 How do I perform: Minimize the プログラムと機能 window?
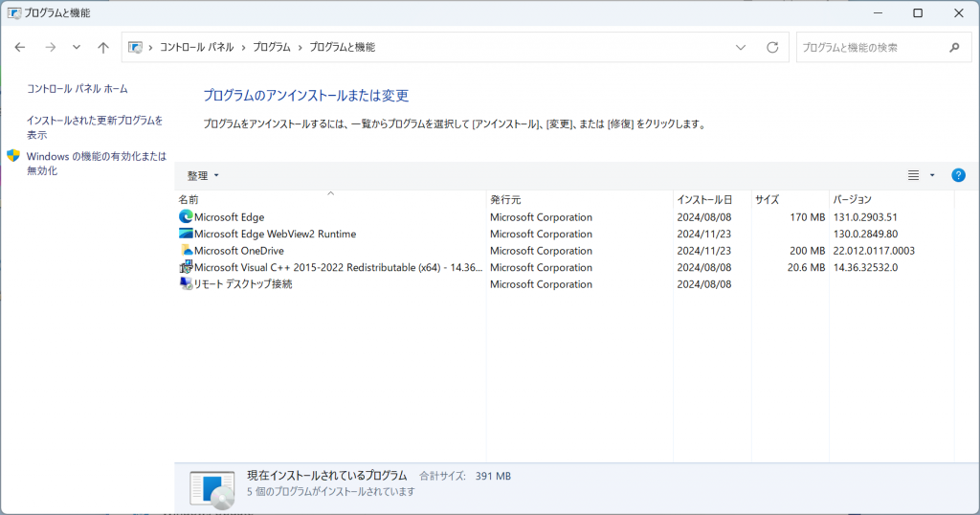[x=878, y=12]
